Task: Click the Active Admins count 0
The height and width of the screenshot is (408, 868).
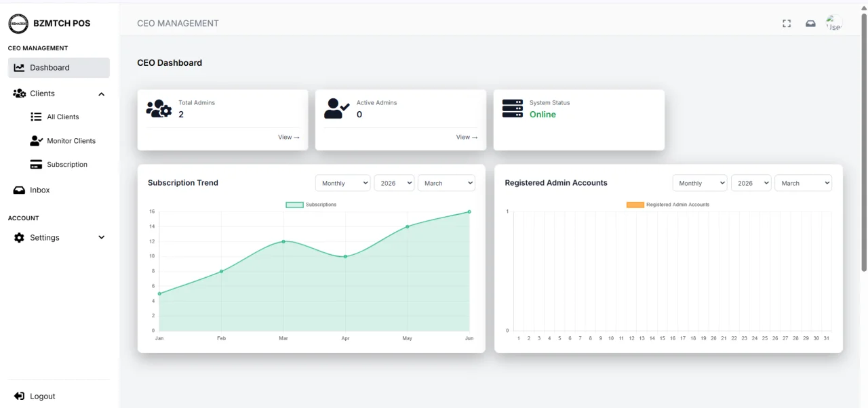Action: coord(359,115)
